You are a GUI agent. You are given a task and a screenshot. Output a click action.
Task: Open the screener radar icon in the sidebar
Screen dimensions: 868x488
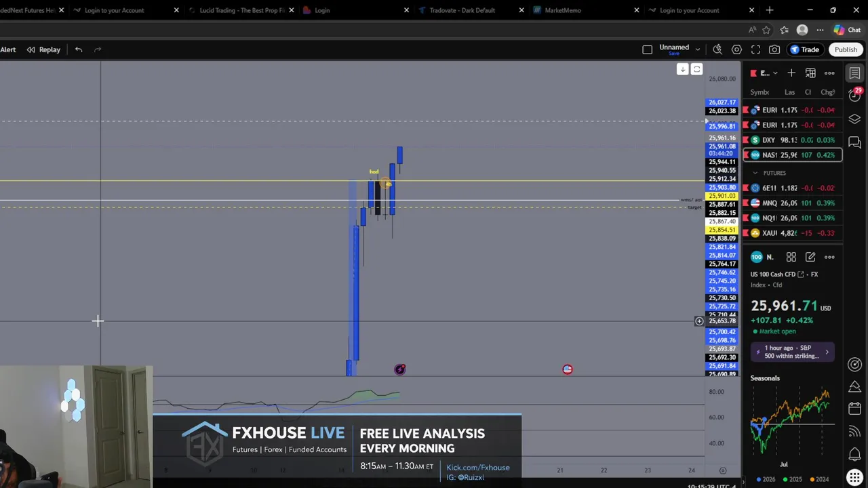854,365
